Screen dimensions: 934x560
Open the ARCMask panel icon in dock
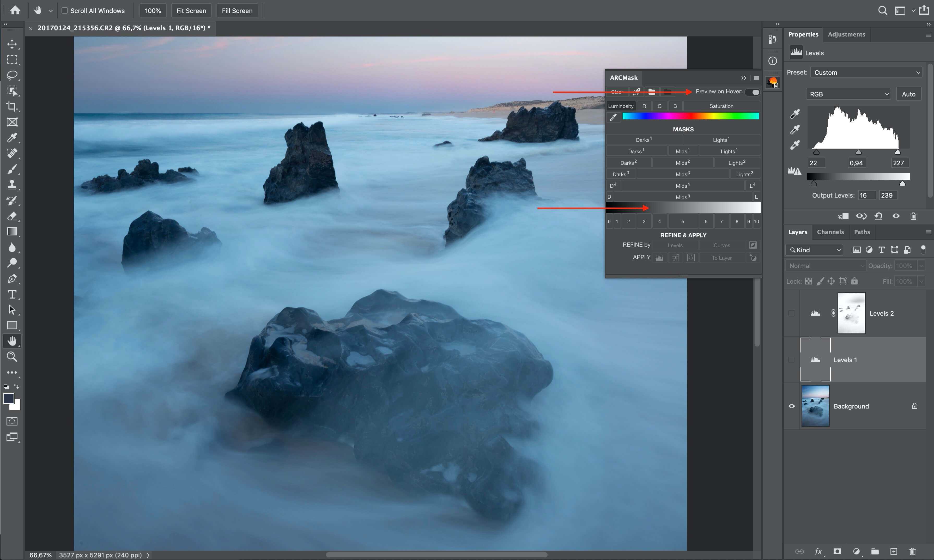(x=773, y=82)
